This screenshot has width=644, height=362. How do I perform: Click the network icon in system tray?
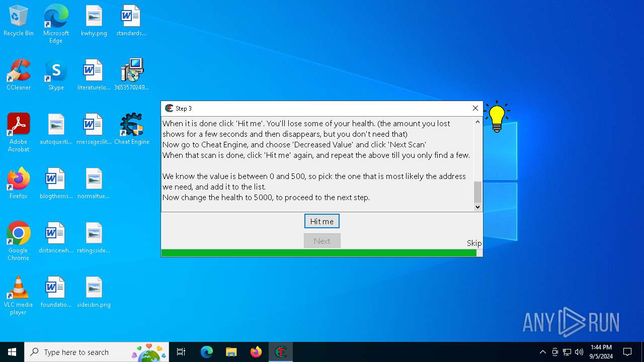567,352
